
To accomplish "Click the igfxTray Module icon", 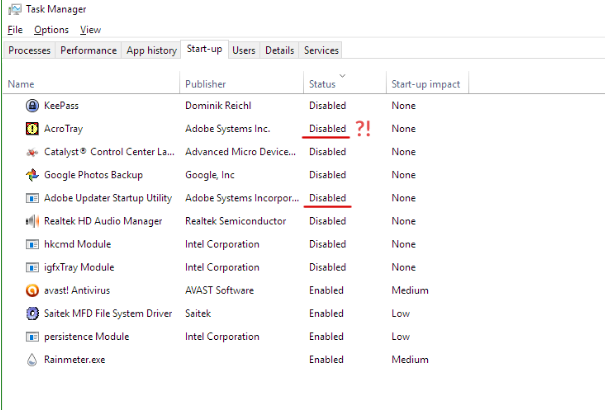I will pos(32,267).
